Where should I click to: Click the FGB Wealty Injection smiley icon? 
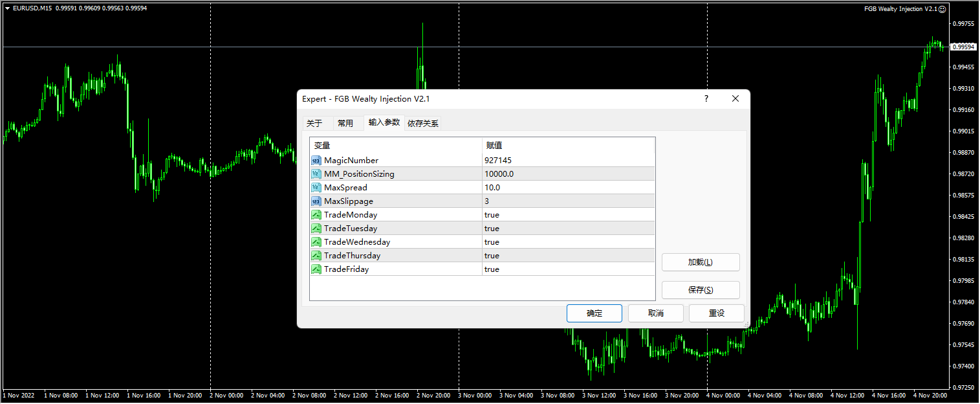coord(943,8)
